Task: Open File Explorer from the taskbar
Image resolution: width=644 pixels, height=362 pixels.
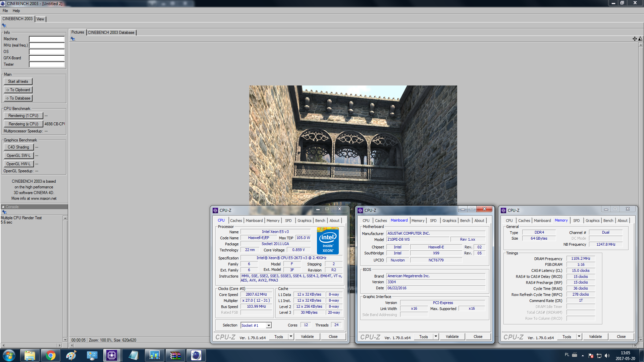Action: tap(30, 355)
